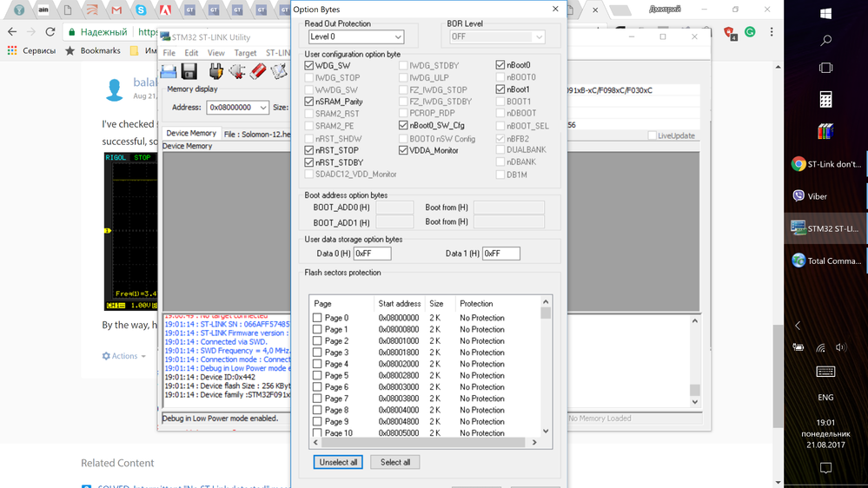Open the Chrome three-dot menu
Viewport: 868px width, 488px height.
[x=772, y=32]
